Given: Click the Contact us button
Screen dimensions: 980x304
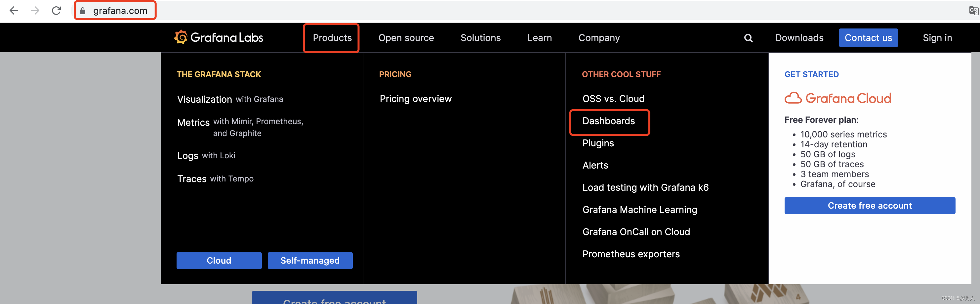Looking at the screenshot, I should pyautogui.click(x=868, y=38).
